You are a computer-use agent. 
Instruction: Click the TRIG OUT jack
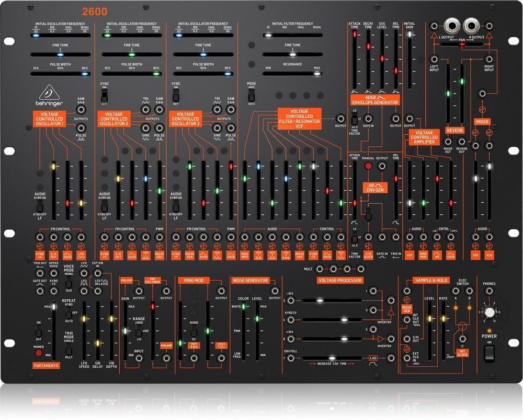point(40,273)
